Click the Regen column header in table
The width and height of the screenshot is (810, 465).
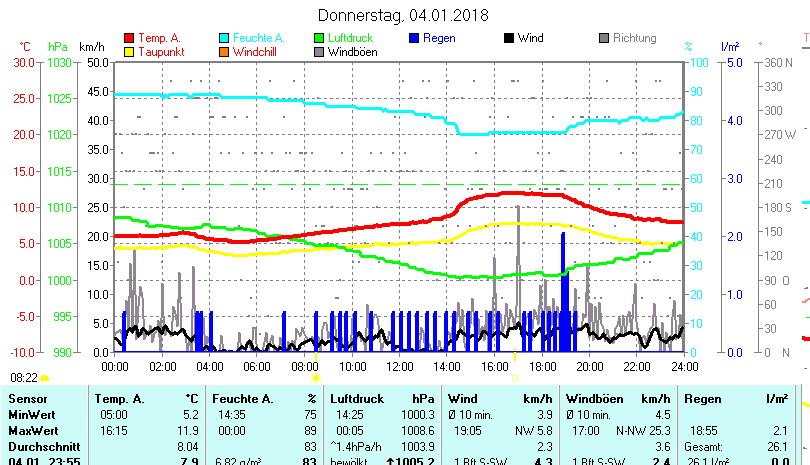(703, 399)
